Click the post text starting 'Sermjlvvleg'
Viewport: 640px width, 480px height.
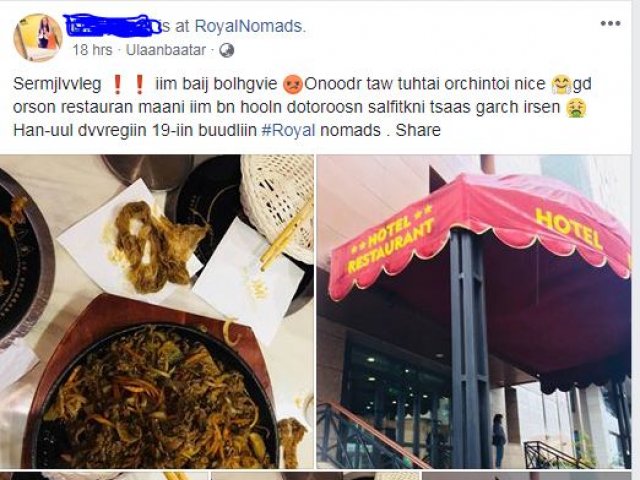pos(302,107)
